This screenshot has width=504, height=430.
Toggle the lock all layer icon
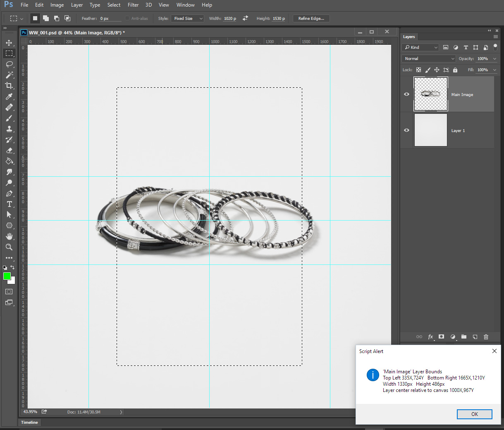pos(455,70)
